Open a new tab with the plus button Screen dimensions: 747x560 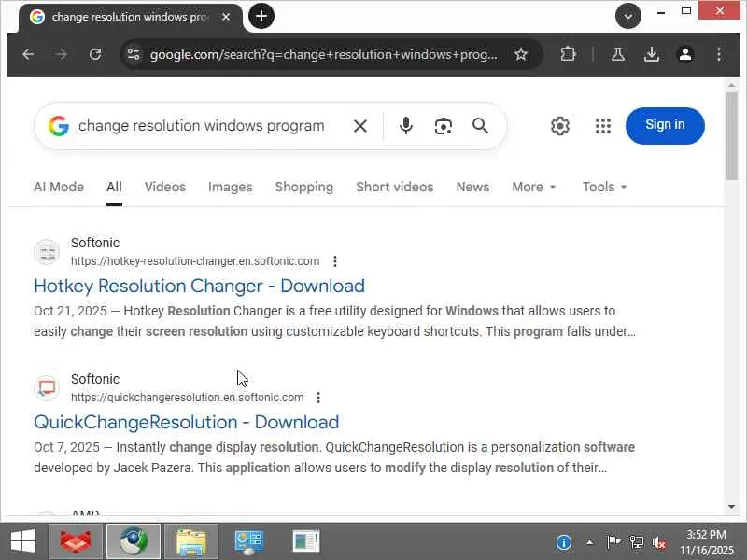[261, 16]
